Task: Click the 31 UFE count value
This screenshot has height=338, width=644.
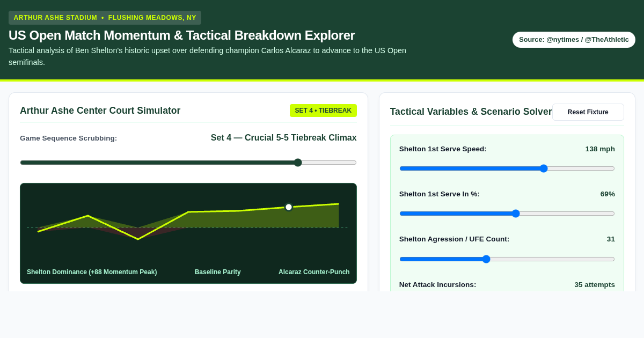Action: 611,239
